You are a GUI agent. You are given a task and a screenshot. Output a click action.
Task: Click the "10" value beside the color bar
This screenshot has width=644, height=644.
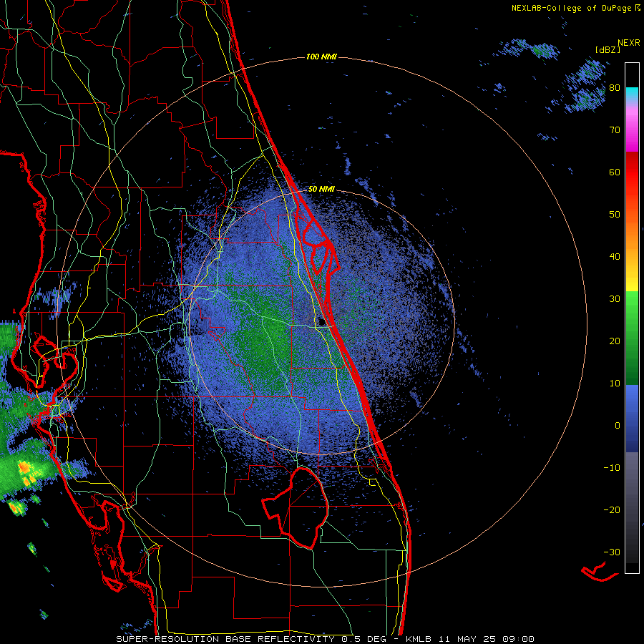[615, 384]
